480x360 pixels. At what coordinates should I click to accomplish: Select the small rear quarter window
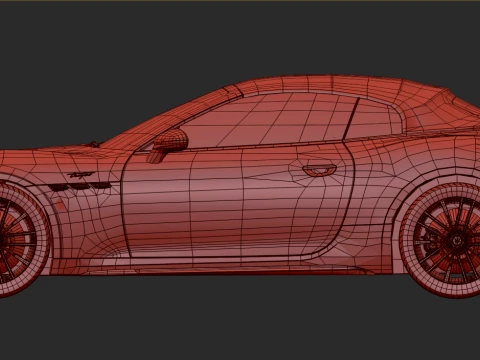tap(375, 118)
